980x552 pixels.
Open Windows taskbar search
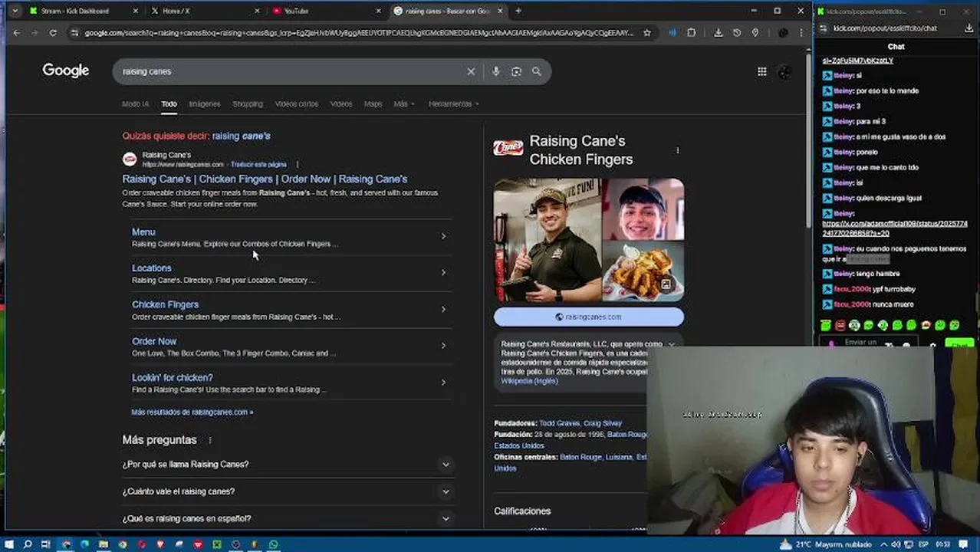click(x=28, y=544)
